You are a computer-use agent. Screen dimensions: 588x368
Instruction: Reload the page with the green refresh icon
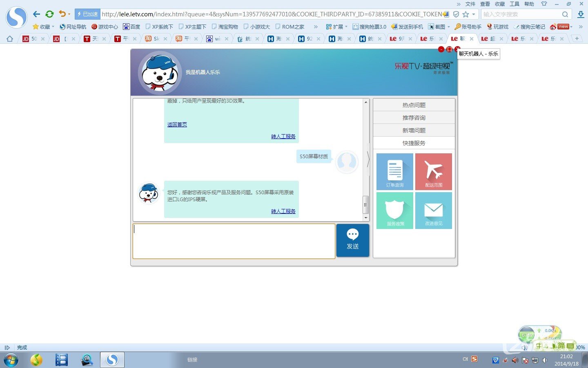pos(49,14)
